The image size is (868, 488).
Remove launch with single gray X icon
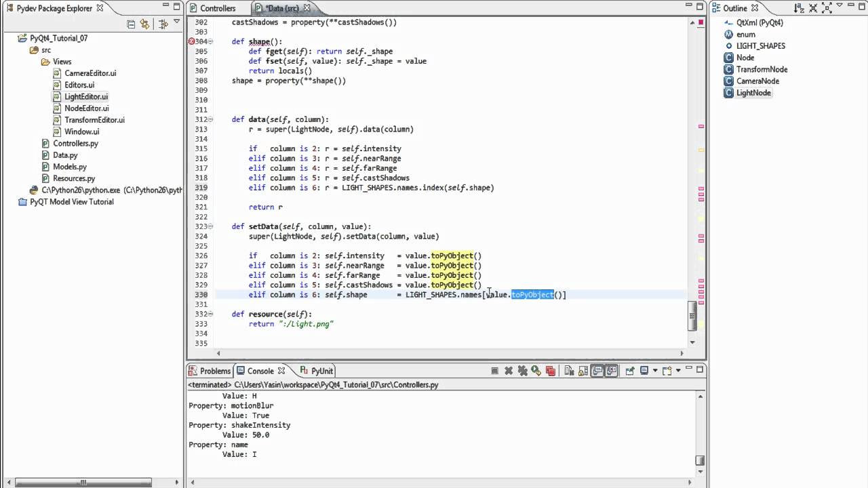pyautogui.click(x=509, y=371)
